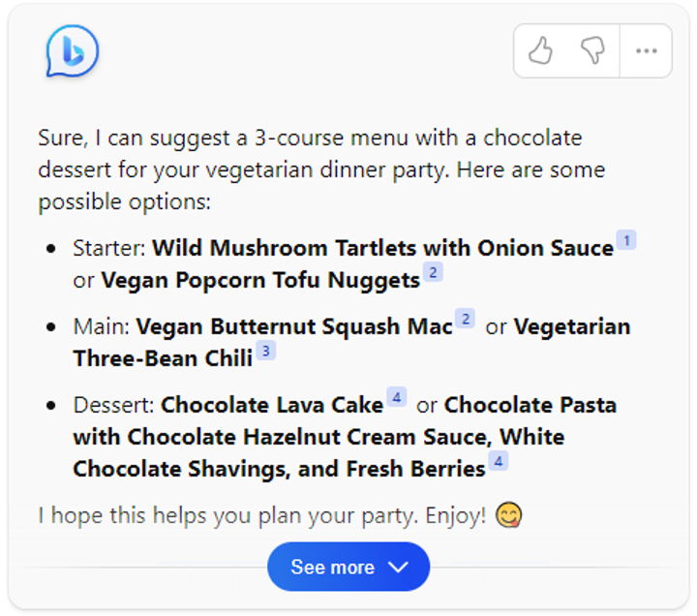Click the 'I hope this helps' closing line
The image size is (697, 616).
coord(261,515)
